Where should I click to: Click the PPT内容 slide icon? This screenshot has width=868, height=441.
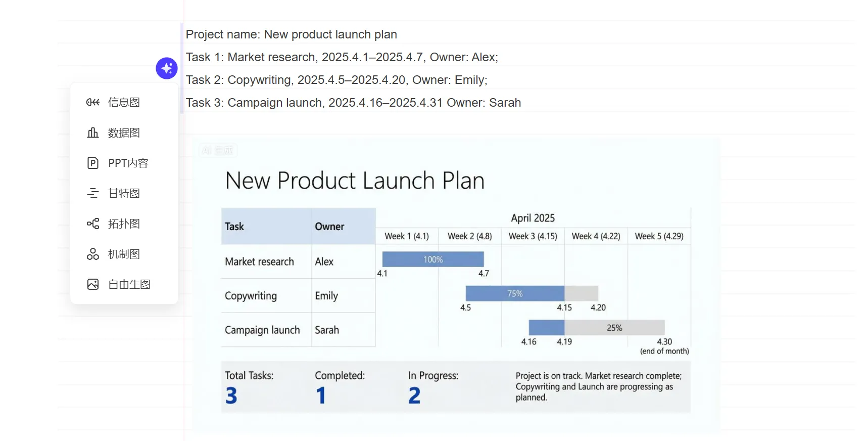click(93, 163)
